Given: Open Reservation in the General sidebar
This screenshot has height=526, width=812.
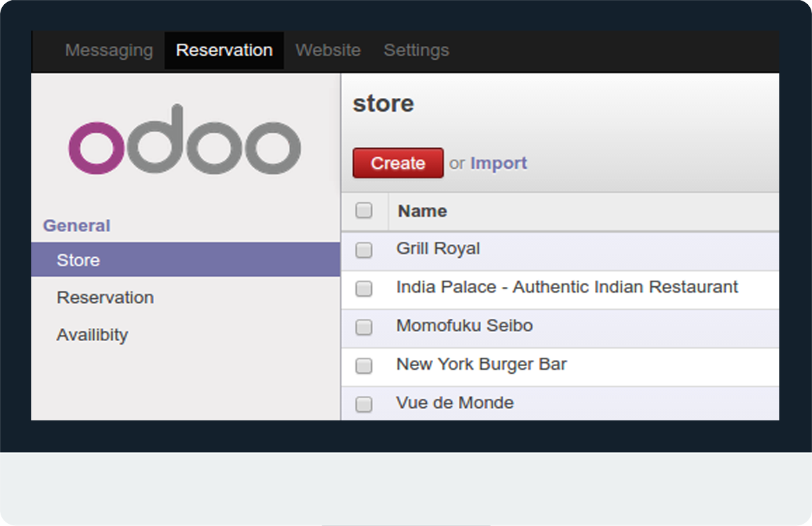Looking at the screenshot, I should [x=105, y=297].
